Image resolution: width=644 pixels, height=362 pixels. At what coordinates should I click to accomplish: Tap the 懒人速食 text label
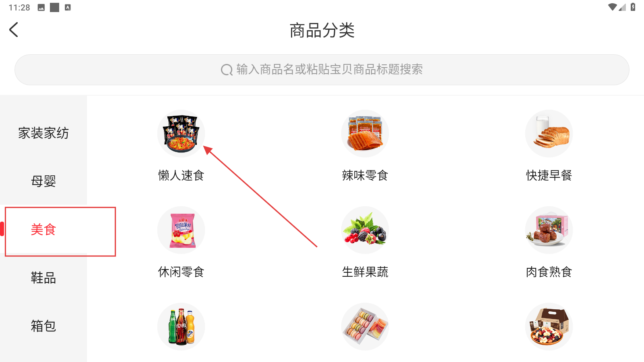181,175
